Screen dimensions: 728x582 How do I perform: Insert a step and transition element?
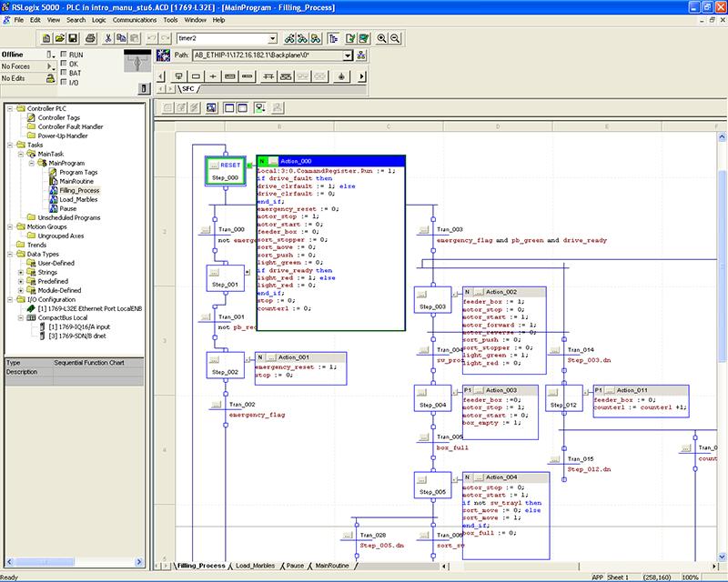[178, 76]
